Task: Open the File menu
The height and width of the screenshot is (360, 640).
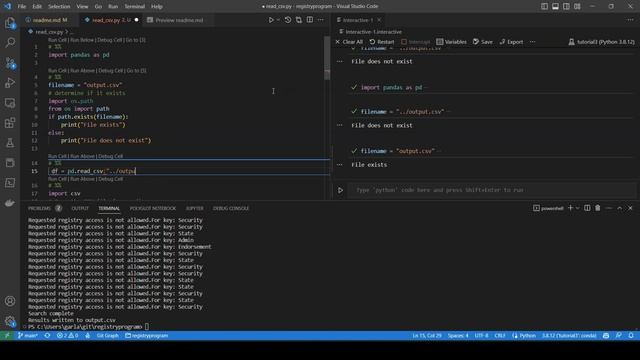Action: 22,7
